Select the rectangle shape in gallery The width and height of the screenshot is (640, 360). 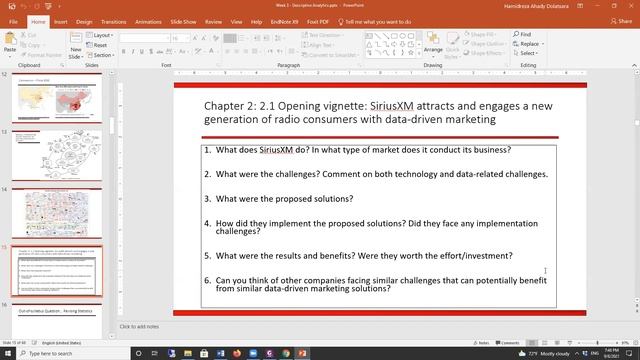pyautogui.click(x=394, y=36)
